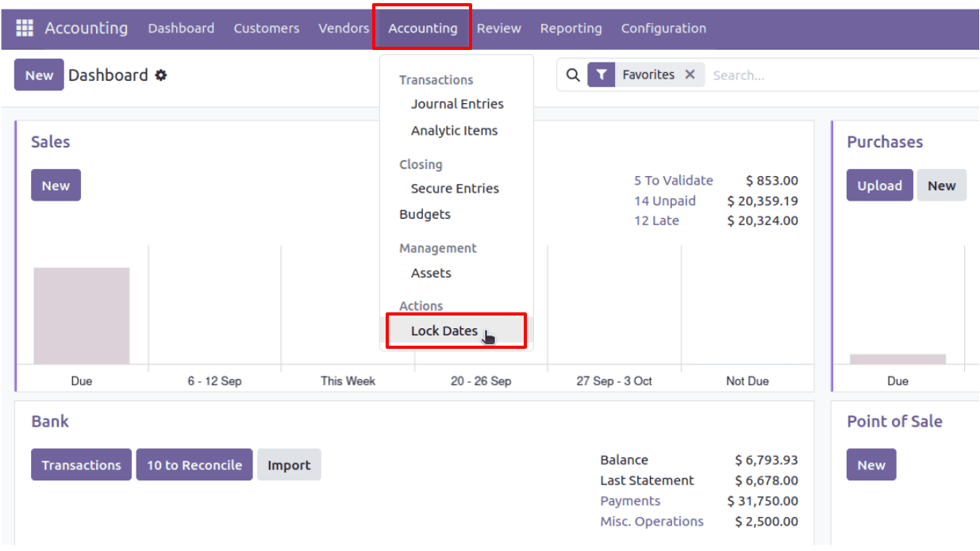Viewport: 980px width, 551px height.
Task: Open the Reporting menu
Action: tap(571, 29)
